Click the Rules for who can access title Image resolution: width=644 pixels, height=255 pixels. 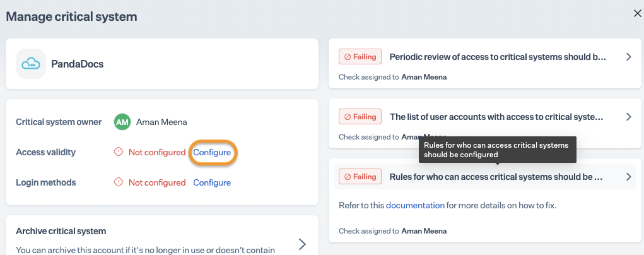(496, 177)
